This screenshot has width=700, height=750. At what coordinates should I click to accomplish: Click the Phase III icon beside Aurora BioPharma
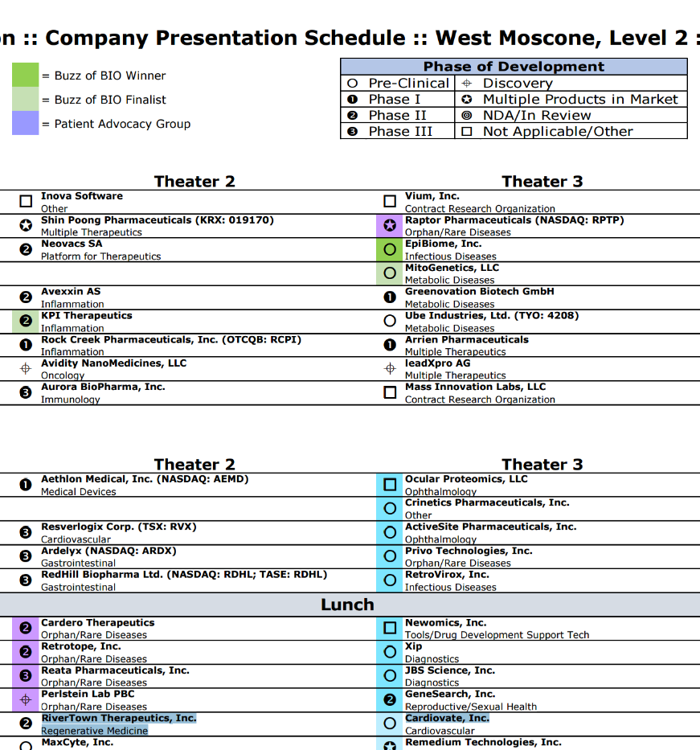tap(25, 393)
